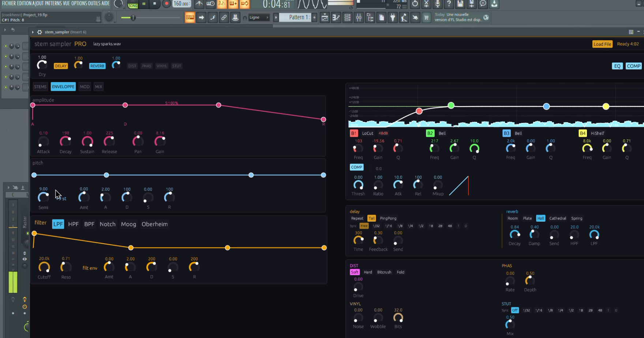This screenshot has width=644, height=338.
Task: Open the FICHIER menu
Action: pyautogui.click(x=9, y=3)
